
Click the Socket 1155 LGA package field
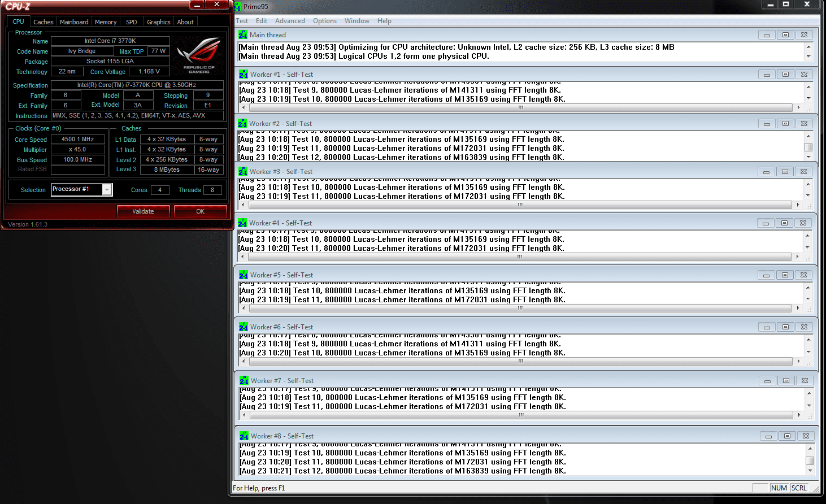[110, 61]
